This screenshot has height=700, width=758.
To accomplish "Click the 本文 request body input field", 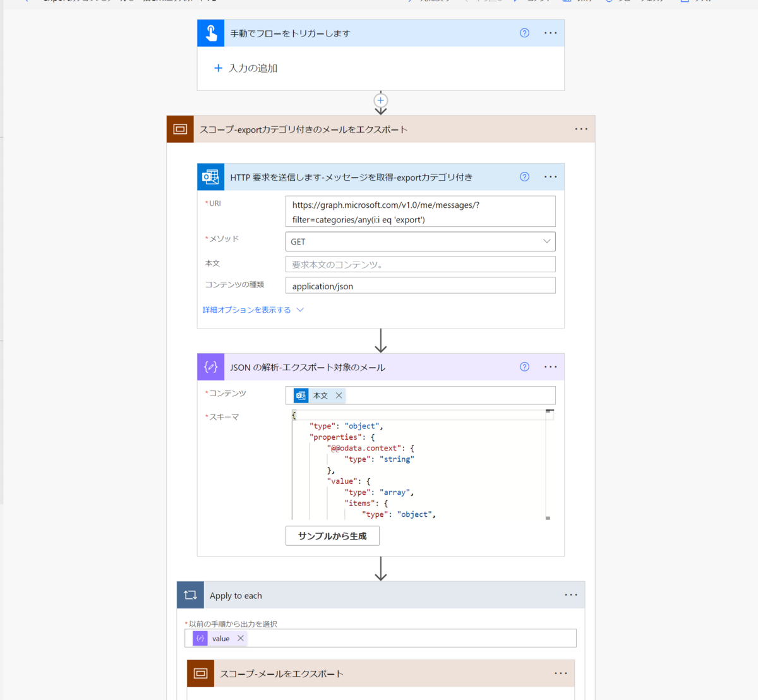I will pyautogui.click(x=421, y=264).
